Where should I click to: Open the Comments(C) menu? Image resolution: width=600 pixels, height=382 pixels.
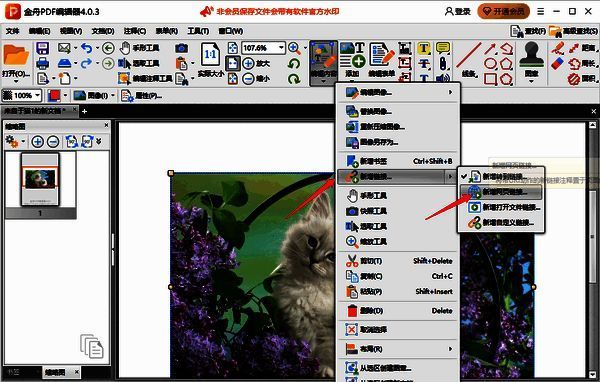[135, 31]
